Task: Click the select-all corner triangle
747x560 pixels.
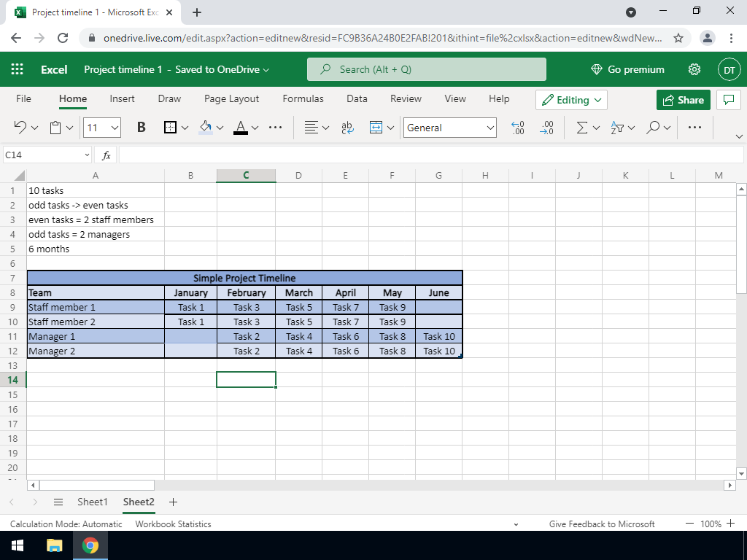Action: [x=18, y=176]
